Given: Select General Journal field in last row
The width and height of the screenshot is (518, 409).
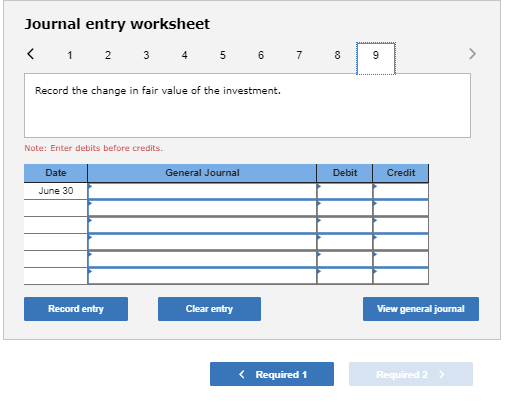Looking at the screenshot, I should [202, 276].
